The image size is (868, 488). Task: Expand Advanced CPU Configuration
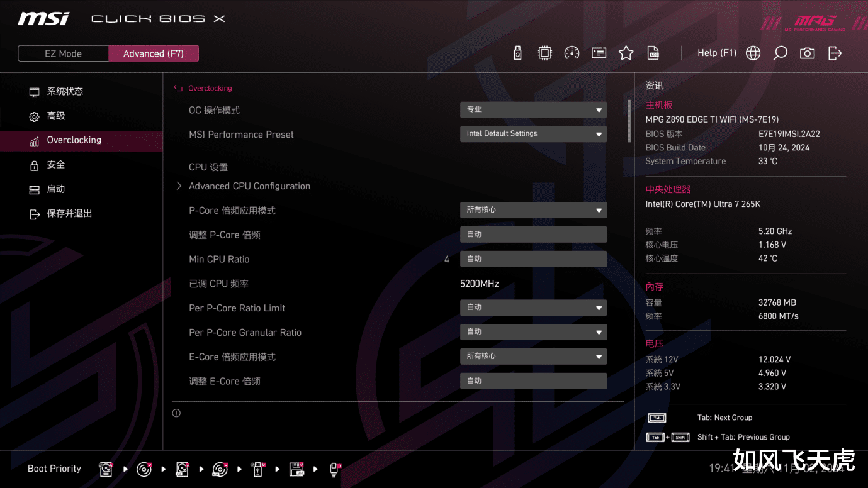pos(249,186)
